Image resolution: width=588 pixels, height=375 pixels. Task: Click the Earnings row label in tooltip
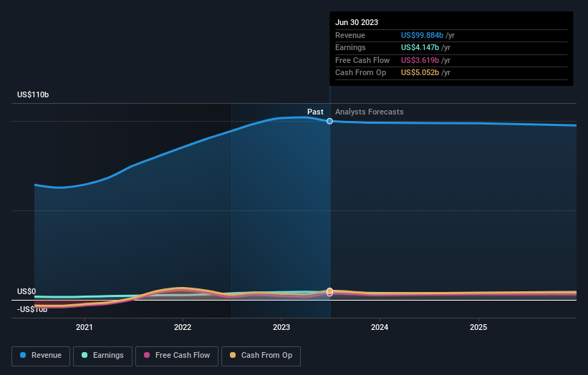[350, 47]
